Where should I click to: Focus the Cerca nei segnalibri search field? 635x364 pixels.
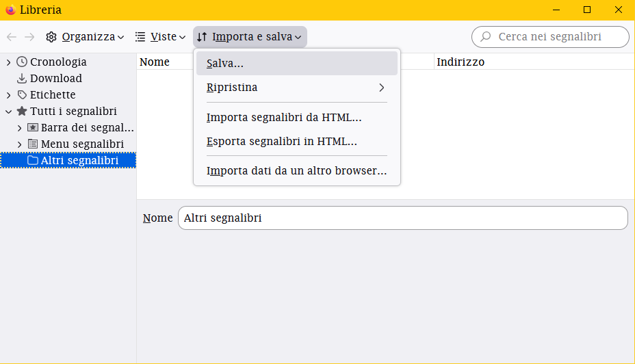[550, 37]
